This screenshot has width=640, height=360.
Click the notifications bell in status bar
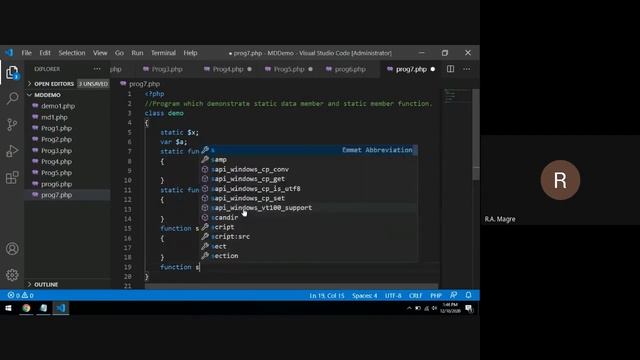468,295
